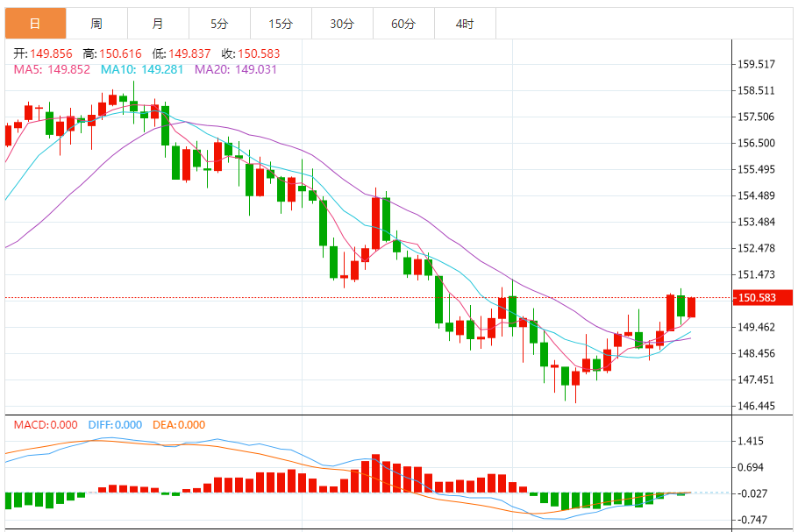Click the 159.517 price axis label

pyautogui.click(x=756, y=64)
